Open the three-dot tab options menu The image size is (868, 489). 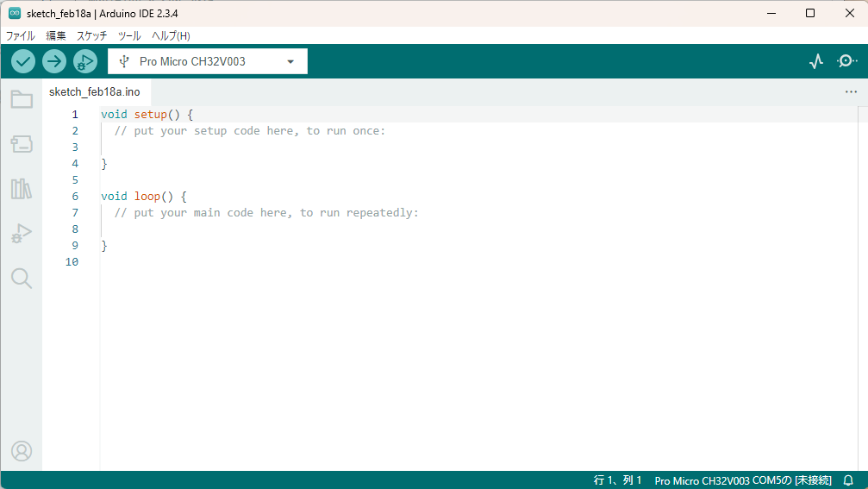(851, 91)
